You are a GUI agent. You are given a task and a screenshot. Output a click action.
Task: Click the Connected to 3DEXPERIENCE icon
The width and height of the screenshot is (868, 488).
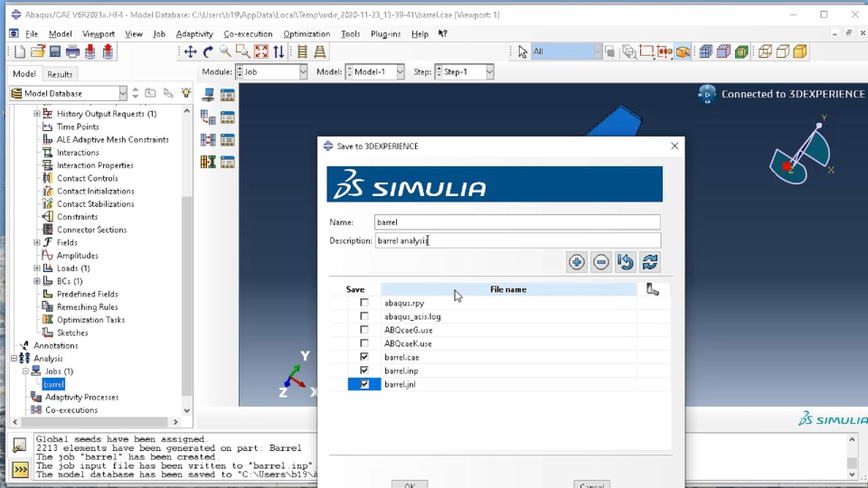[x=707, y=94]
